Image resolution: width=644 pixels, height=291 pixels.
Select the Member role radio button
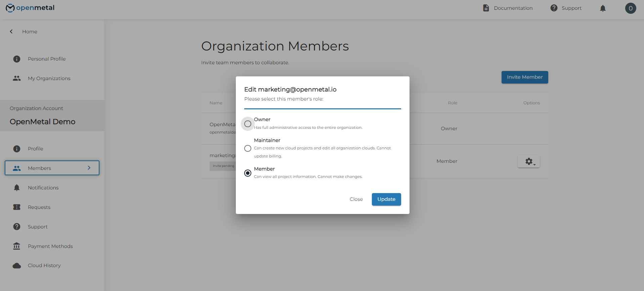[x=248, y=173]
